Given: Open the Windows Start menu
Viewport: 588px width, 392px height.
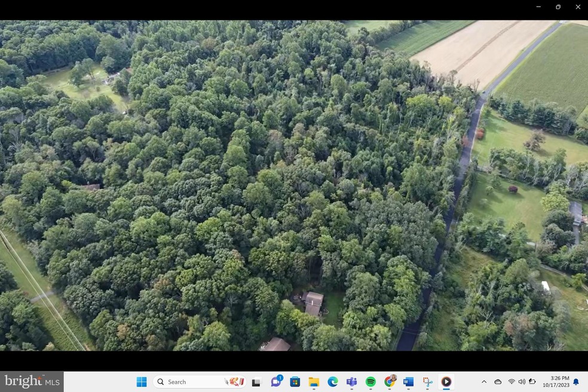Looking at the screenshot, I should (142, 382).
